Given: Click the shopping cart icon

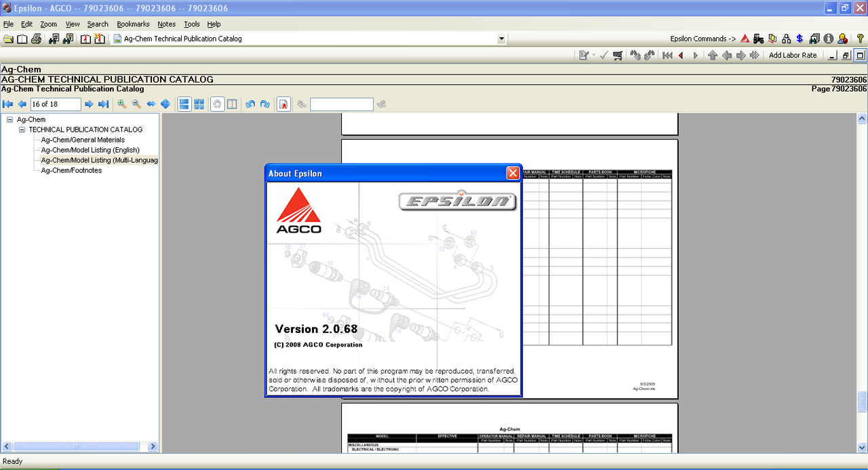Looking at the screenshot, I should (x=618, y=56).
